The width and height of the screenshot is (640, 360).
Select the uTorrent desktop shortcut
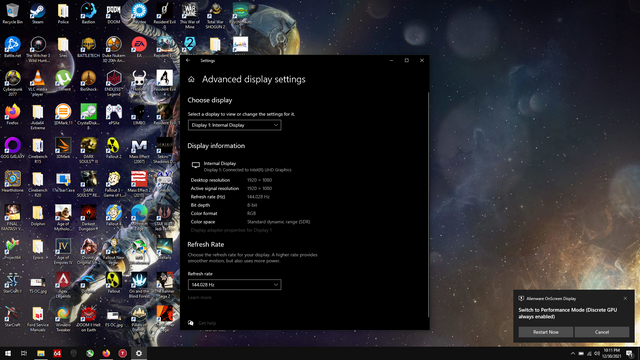(x=63, y=81)
